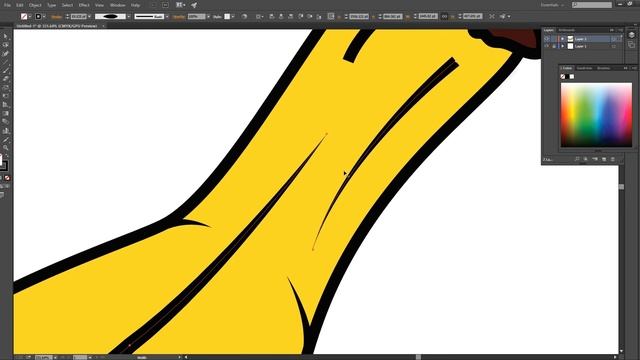Open the Essentials workspace switcher

tap(552, 5)
